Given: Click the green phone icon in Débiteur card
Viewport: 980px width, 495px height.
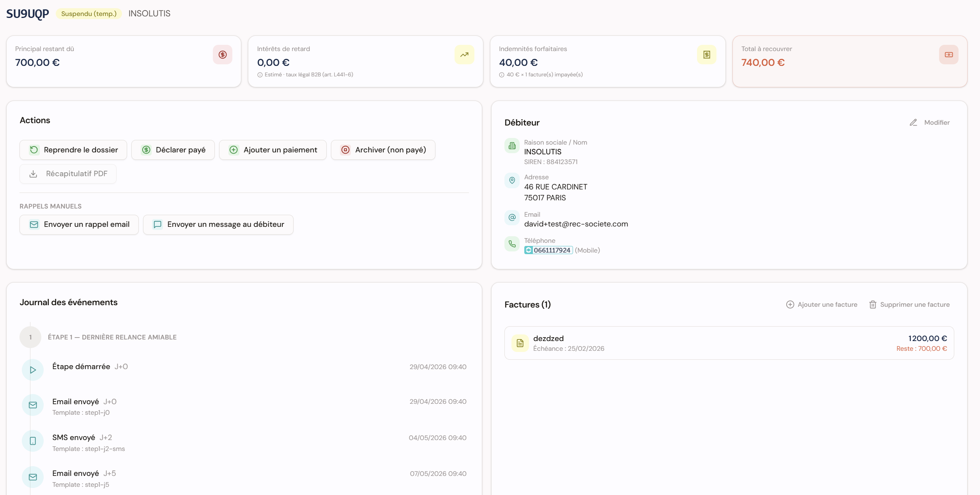Looking at the screenshot, I should (x=512, y=244).
